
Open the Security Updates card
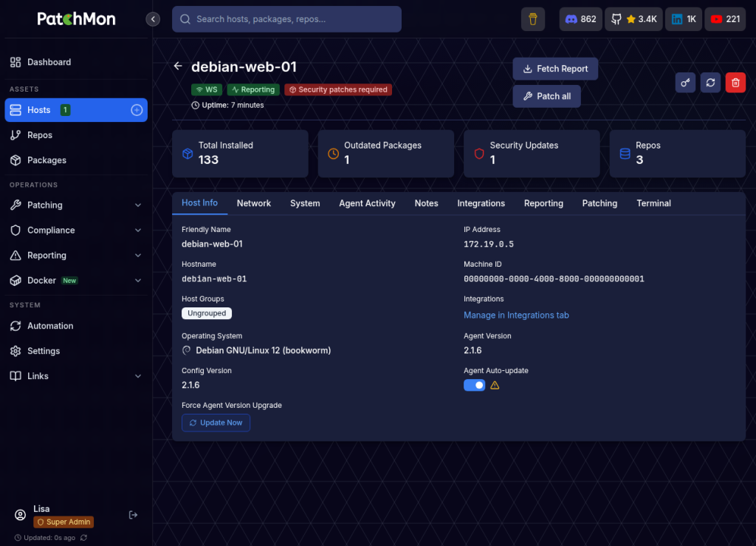pos(532,154)
